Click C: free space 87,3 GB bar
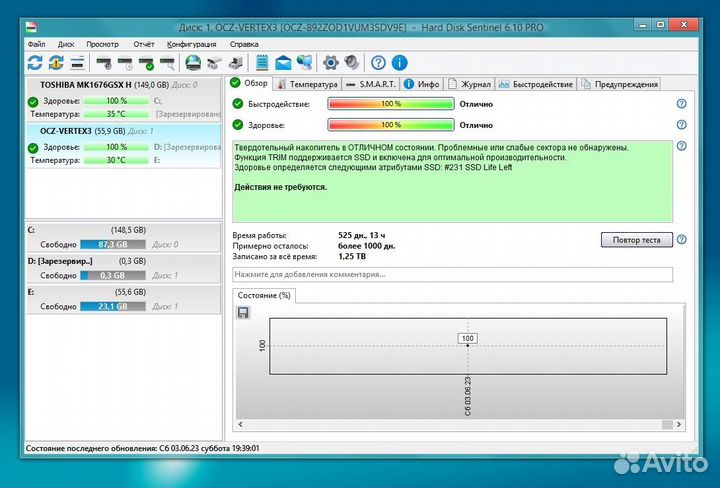720x488 pixels. point(113,245)
